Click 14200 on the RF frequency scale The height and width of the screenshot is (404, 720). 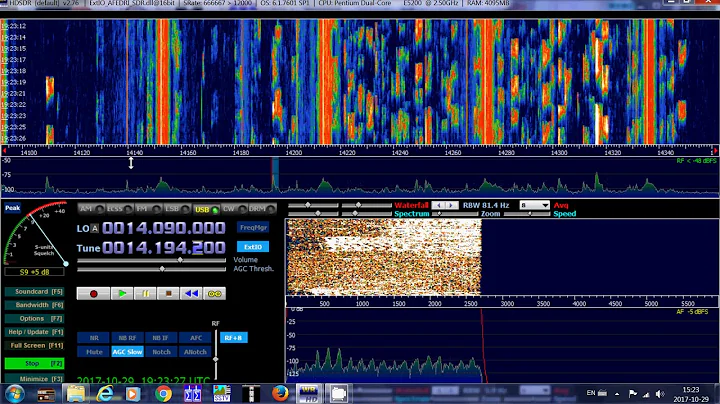294,152
